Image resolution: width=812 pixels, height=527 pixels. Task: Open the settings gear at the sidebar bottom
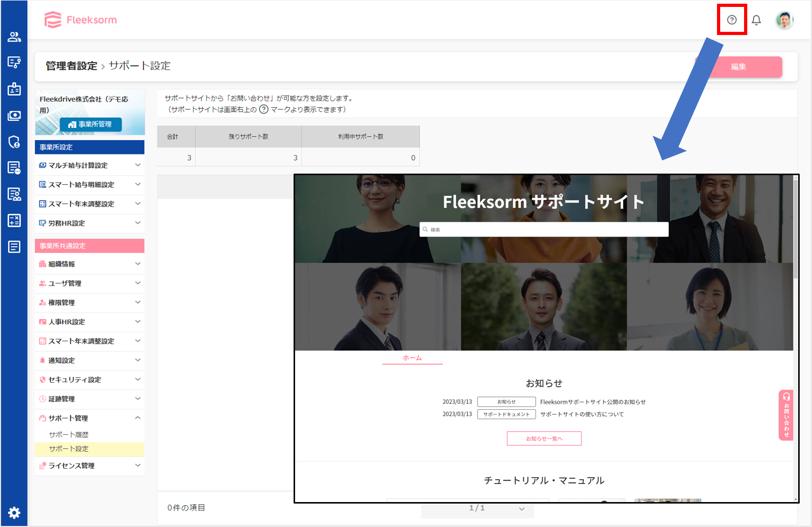click(x=14, y=513)
